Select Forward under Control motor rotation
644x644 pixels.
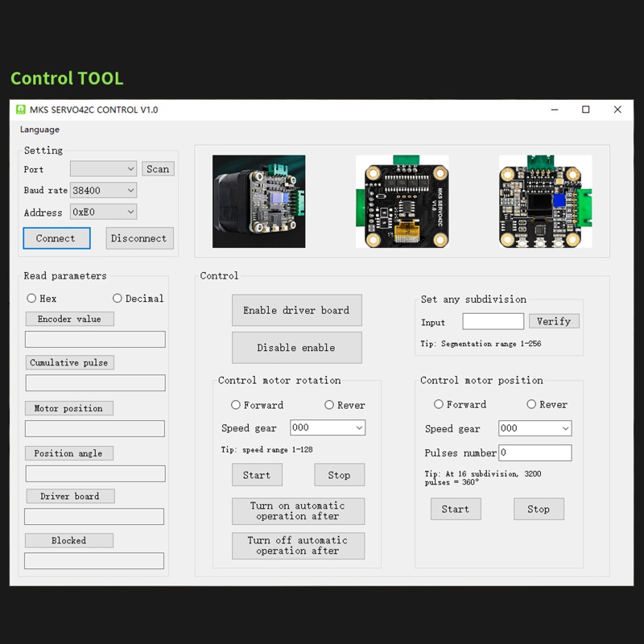[235, 404]
